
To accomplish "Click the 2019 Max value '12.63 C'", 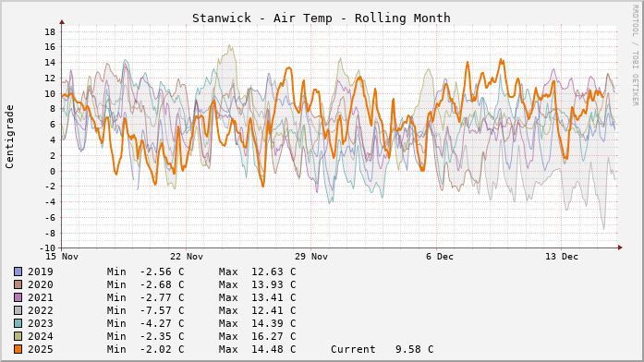I will [273, 271].
